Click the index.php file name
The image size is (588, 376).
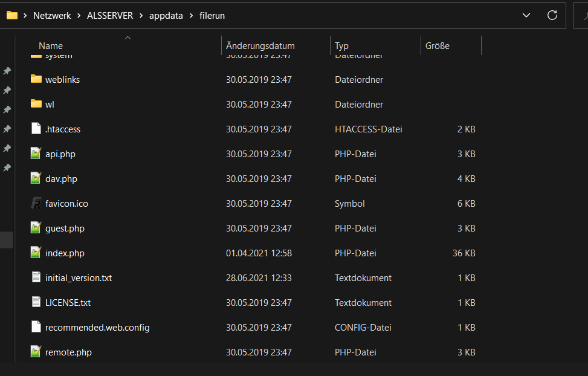point(65,253)
